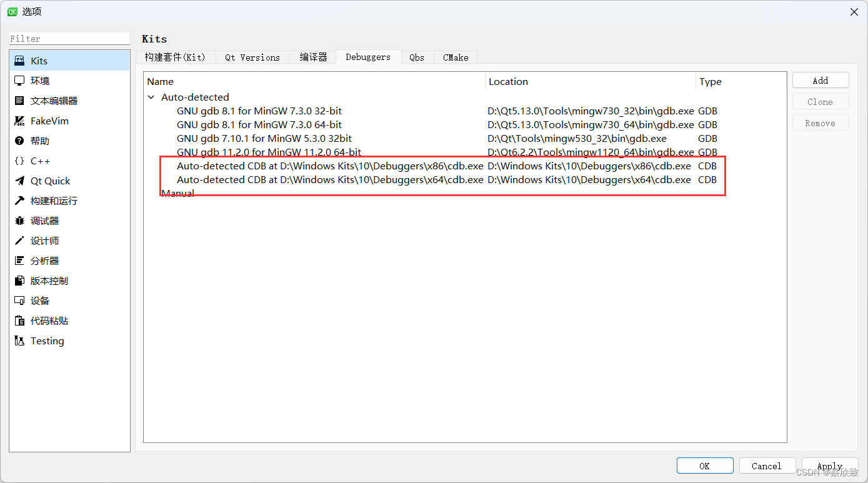868x483 pixels.
Task: Sort by the Type column header
Action: pyautogui.click(x=741, y=81)
